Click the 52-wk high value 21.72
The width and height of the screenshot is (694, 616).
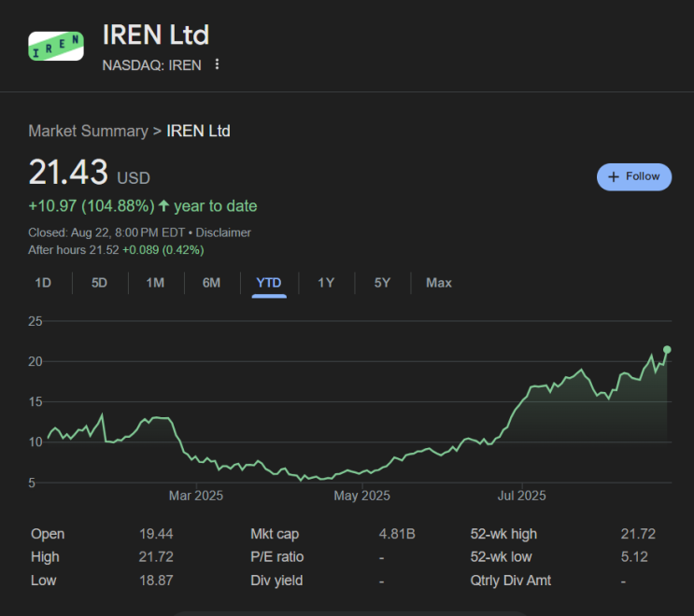[x=638, y=534]
